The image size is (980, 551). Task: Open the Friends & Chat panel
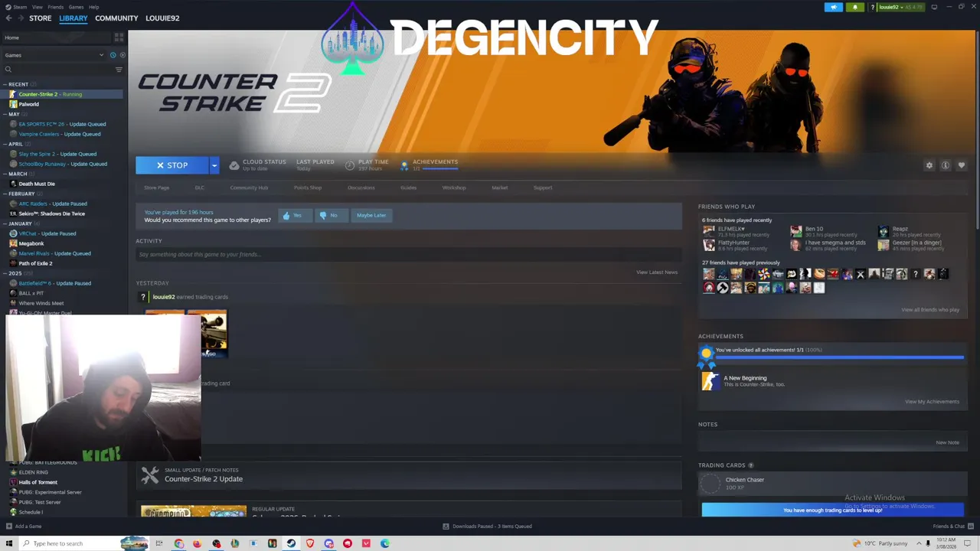pyautogui.click(x=953, y=527)
